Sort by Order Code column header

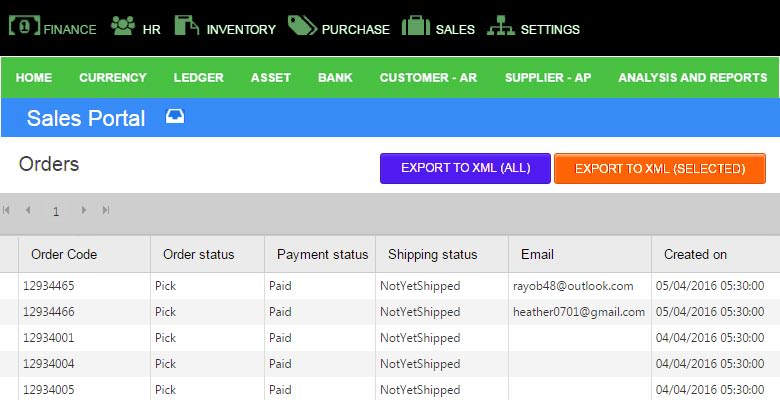[64, 254]
